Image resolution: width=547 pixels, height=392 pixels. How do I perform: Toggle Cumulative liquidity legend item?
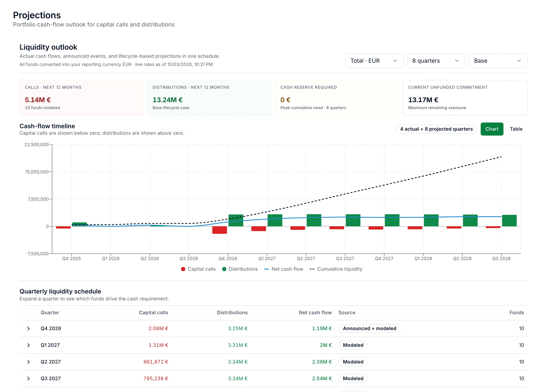coord(336,269)
